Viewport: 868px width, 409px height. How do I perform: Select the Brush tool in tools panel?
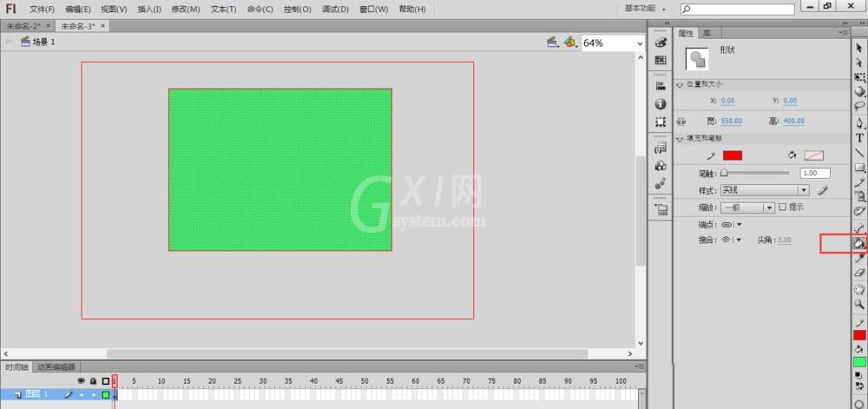(859, 196)
